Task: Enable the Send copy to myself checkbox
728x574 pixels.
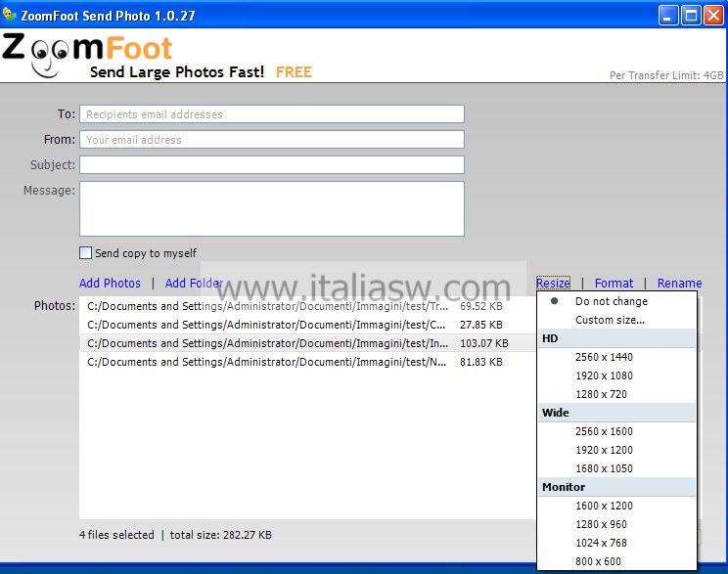Action: (x=85, y=253)
